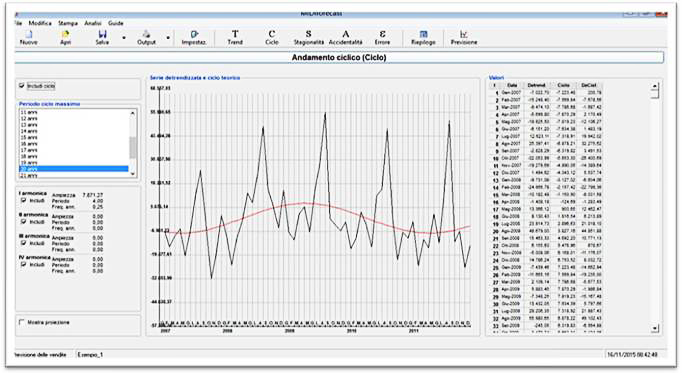Select the Ciclo (C) toolbar icon
The height and width of the screenshot is (373, 682).
pos(272,38)
